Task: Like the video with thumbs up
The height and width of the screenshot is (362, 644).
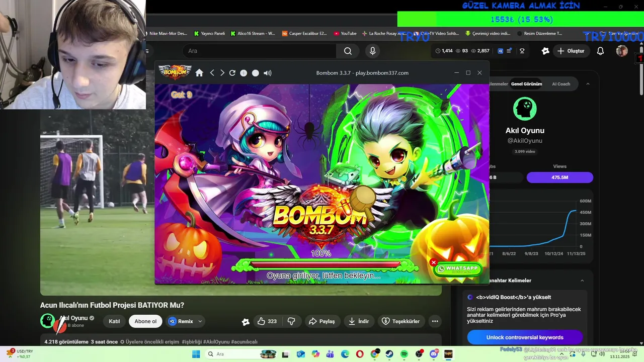Action: pyautogui.click(x=267, y=321)
